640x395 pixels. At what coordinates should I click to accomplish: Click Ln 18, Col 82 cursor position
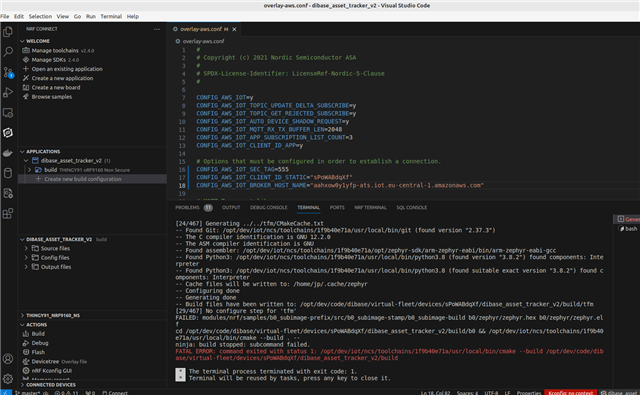click(x=435, y=393)
